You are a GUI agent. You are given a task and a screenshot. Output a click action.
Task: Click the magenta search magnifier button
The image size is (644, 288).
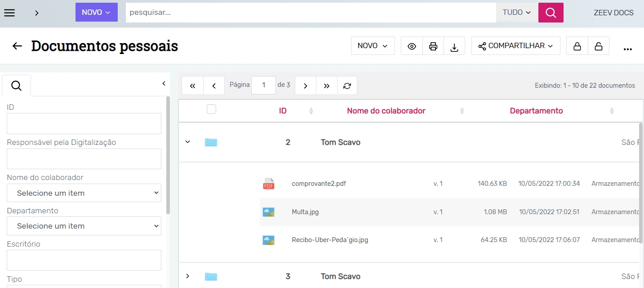pos(551,13)
